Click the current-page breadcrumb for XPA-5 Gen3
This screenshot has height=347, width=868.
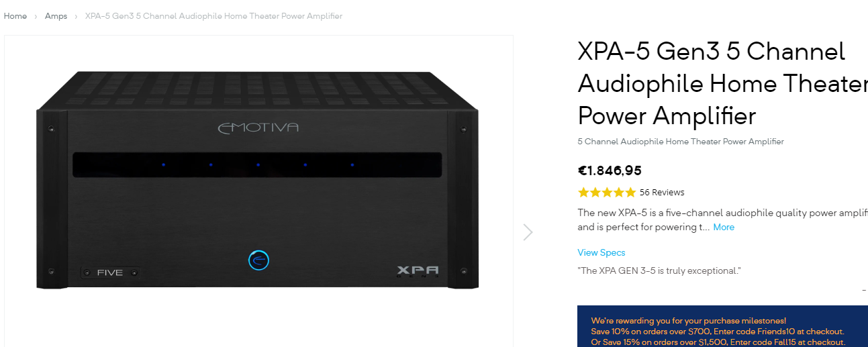213,16
